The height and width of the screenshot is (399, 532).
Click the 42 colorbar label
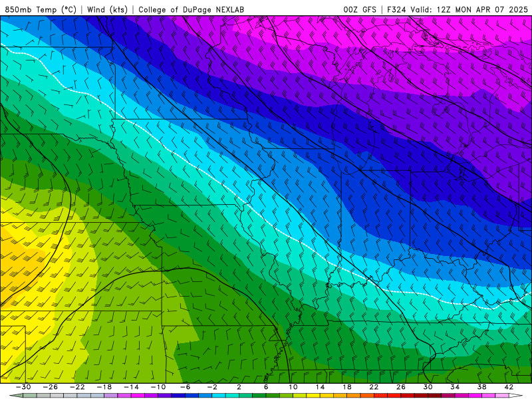tap(509, 387)
